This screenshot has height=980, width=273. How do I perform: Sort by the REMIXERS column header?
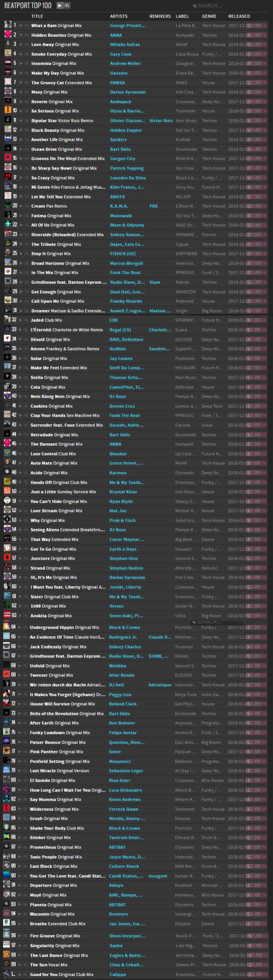(x=160, y=16)
